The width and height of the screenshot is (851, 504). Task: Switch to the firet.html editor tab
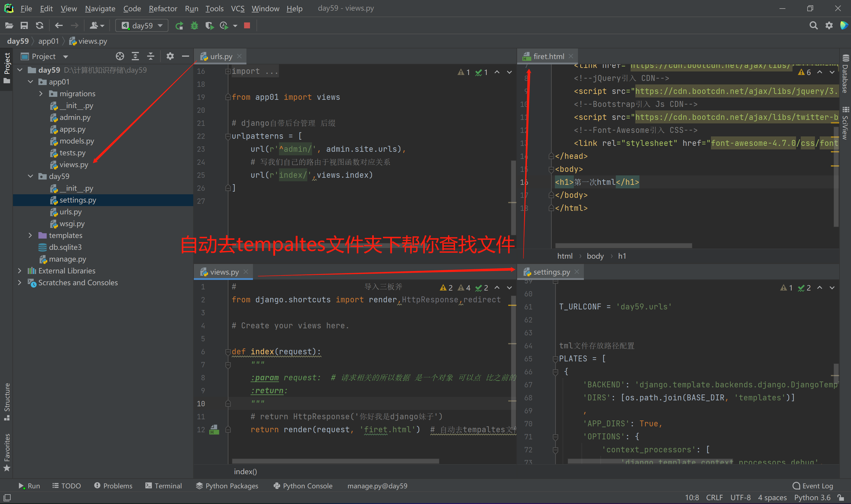coord(548,56)
